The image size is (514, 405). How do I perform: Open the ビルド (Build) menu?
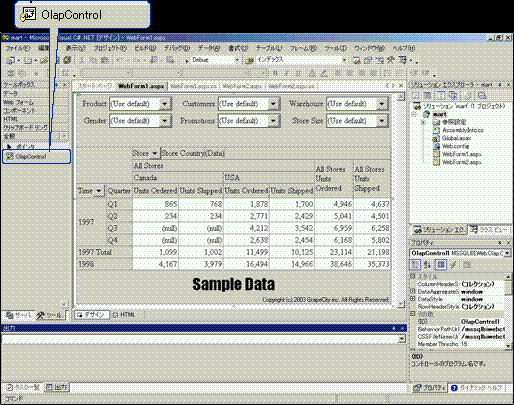pyautogui.click(x=145, y=48)
